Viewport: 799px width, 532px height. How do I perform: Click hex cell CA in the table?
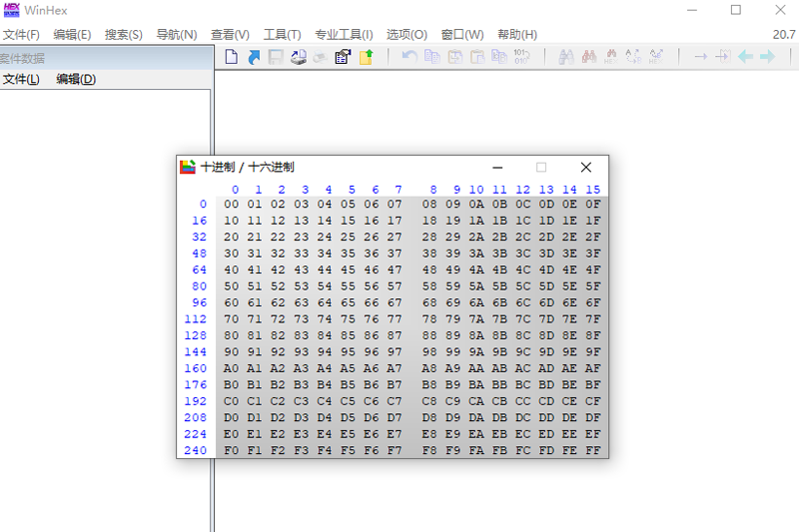click(476, 401)
